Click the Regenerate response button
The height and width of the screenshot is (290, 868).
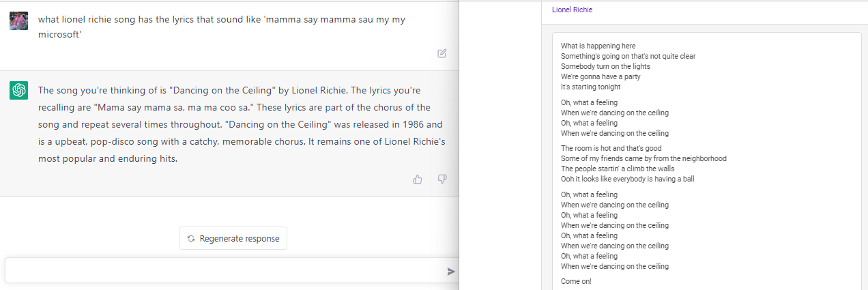(x=233, y=238)
